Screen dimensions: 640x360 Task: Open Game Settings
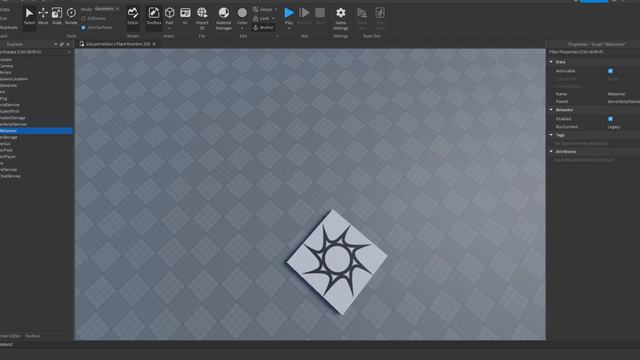(340, 18)
